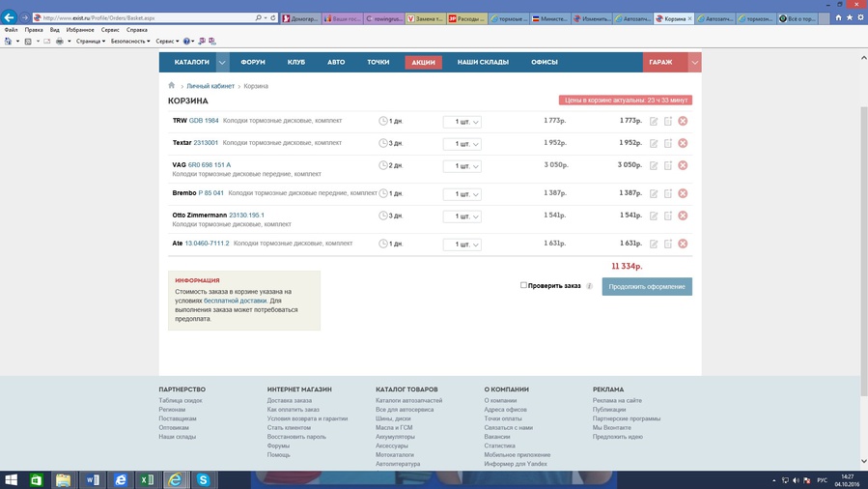Click Продолжить оформление button
This screenshot has height=489, width=868.
tap(647, 286)
